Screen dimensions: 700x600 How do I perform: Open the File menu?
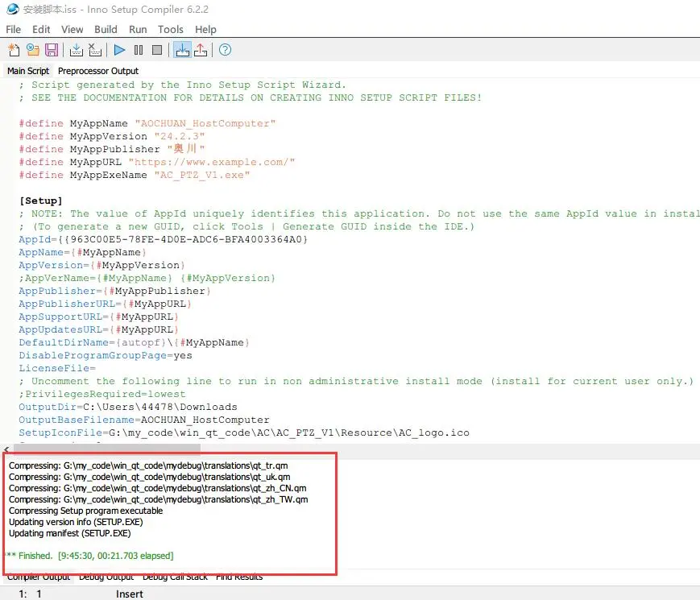pos(13,29)
